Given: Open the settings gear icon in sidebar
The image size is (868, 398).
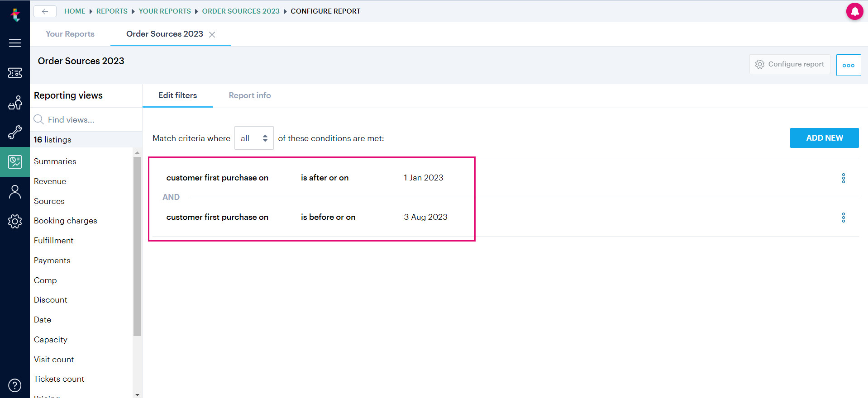Looking at the screenshot, I should 15,221.
